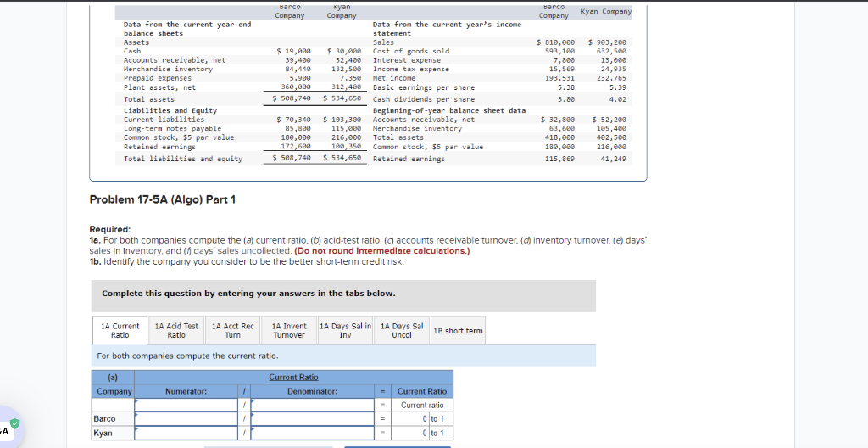Open the numerator label dropdown in the header row
This screenshot has width=868, height=448.
[186, 406]
